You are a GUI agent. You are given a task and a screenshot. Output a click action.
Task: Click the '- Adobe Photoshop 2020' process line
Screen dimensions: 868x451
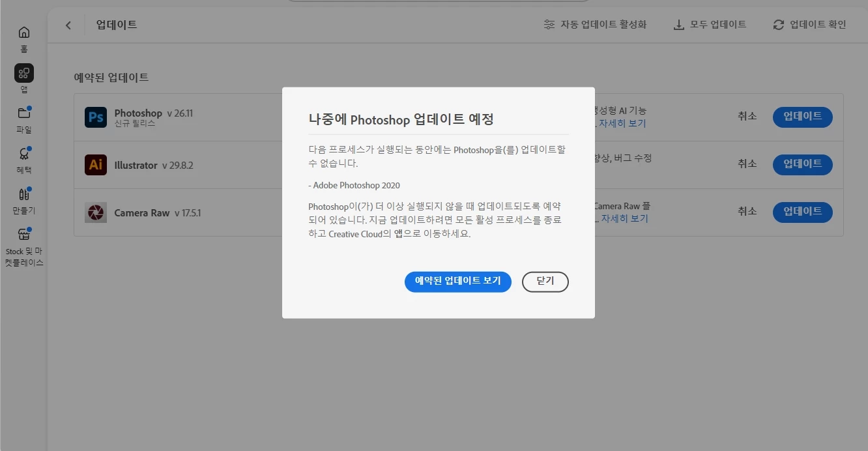354,185
